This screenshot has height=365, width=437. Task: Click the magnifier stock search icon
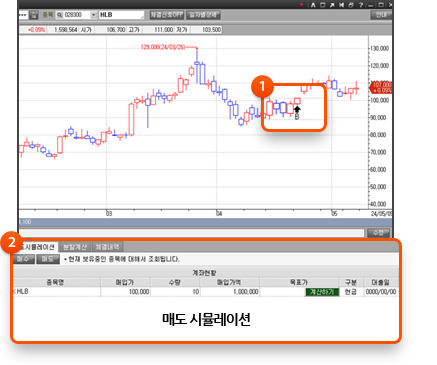(x=59, y=15)
